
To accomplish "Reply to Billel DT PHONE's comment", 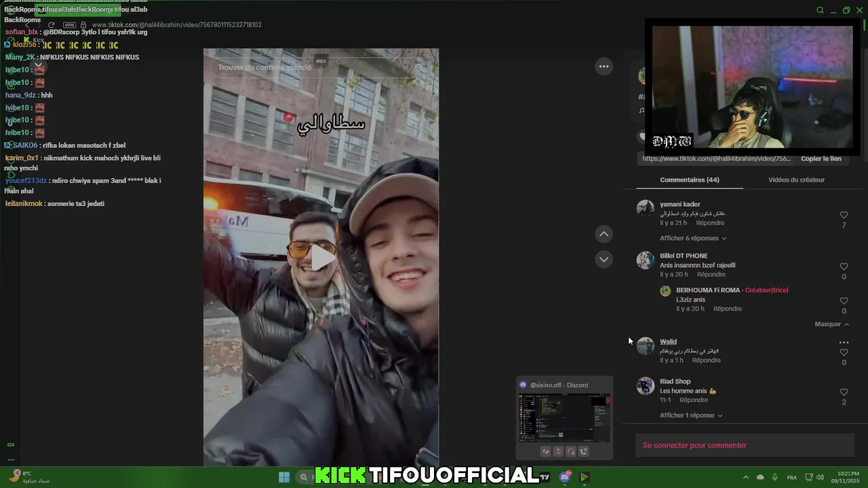I will click(711, 274).
